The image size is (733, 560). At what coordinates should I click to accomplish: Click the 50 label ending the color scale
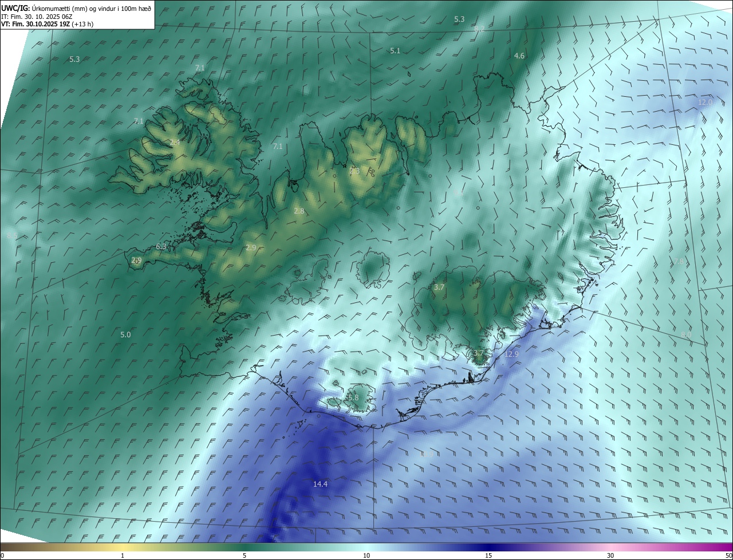click(728, 555)
